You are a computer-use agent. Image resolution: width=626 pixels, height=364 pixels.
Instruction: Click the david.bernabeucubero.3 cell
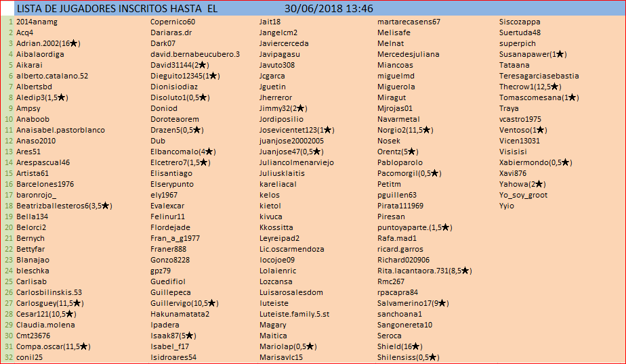[195, 54]
